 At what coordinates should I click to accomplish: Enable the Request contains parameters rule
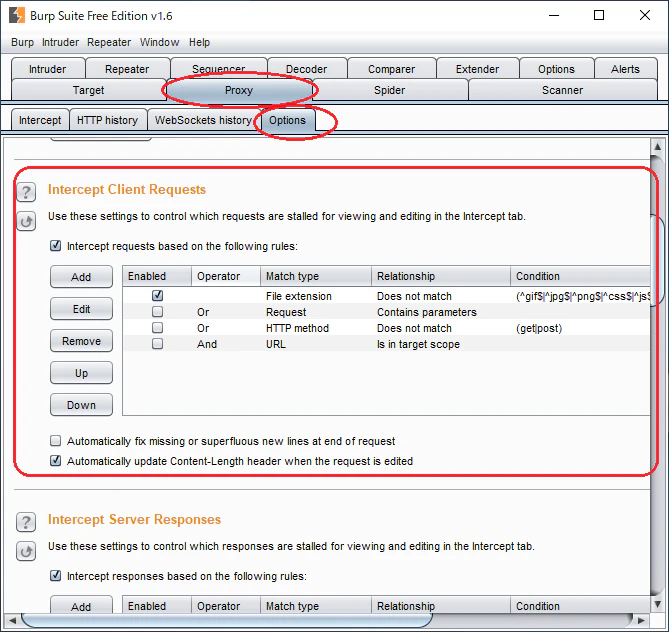[x=157, y=312]
